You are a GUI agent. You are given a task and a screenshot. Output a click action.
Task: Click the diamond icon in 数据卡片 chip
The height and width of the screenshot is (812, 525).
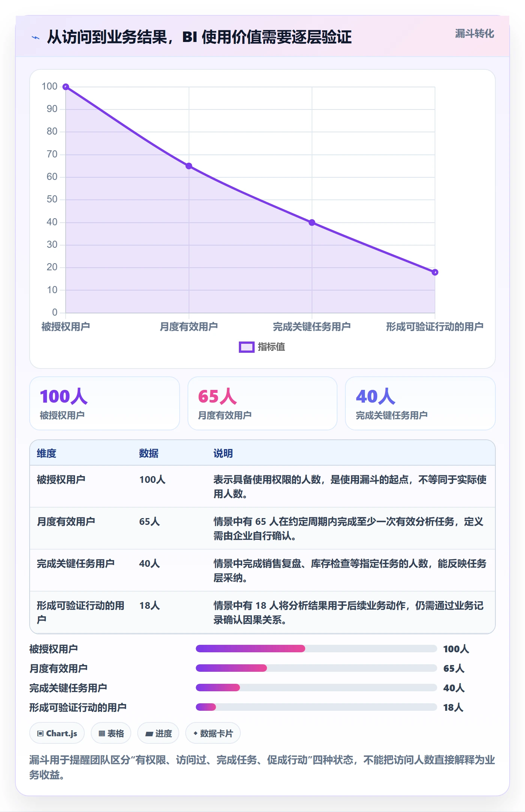(x=195, y=733)
